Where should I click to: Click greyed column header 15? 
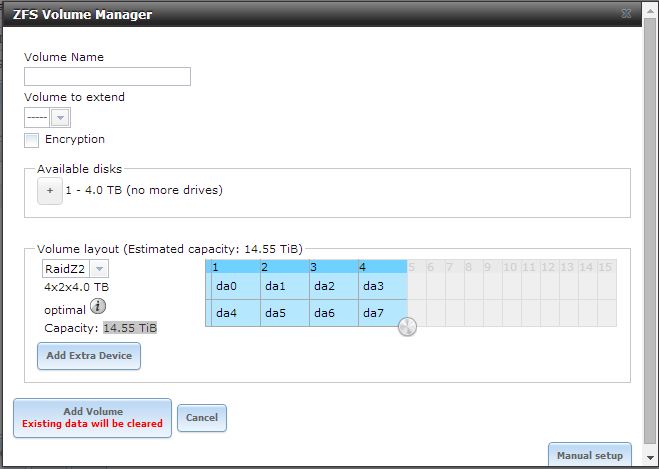coord(605,267)
